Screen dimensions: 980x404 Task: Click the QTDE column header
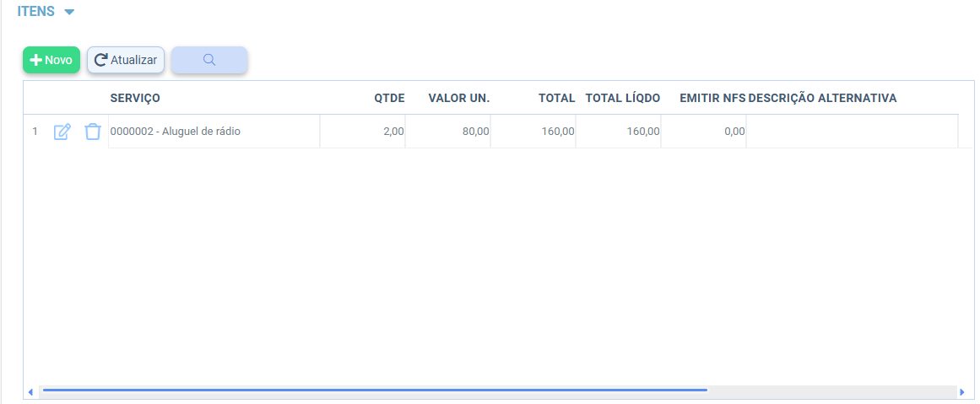tap(389, 98)
